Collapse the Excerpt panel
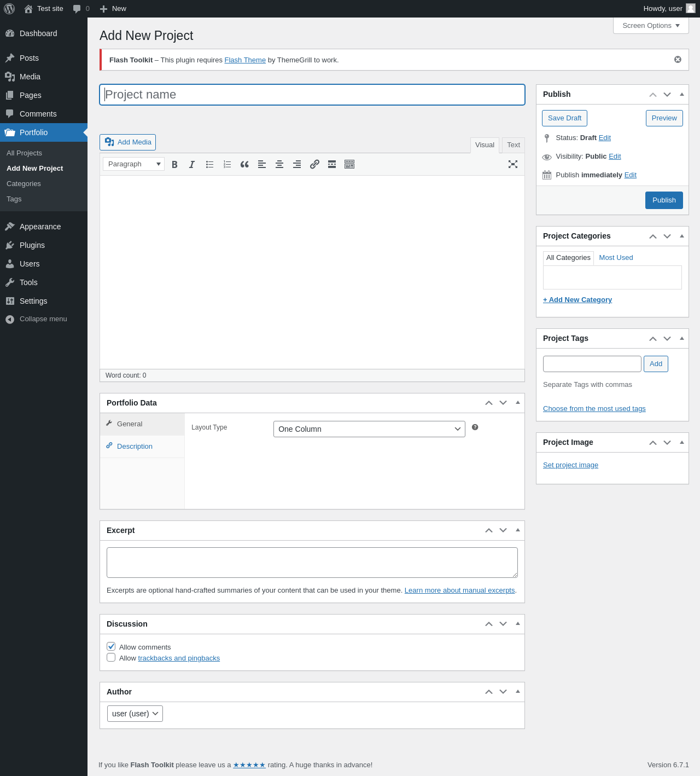Screen dimensions: 700x776 [x=518, y=530]
